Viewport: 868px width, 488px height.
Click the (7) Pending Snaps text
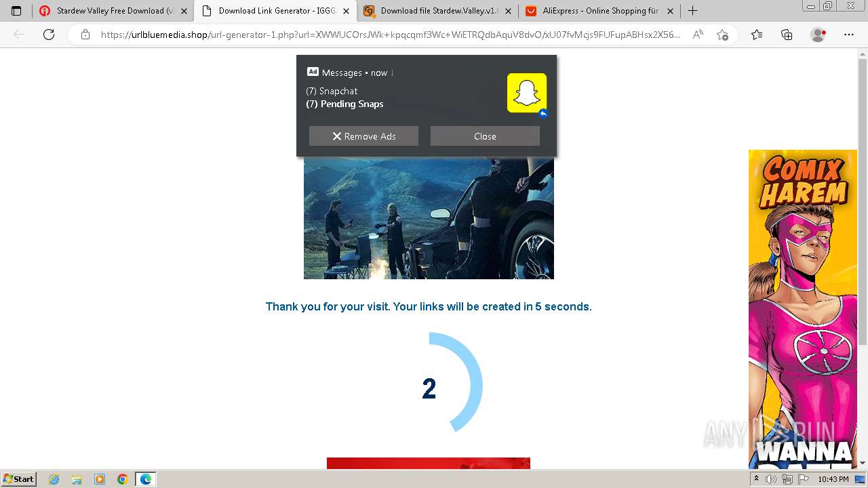point(344,104)
